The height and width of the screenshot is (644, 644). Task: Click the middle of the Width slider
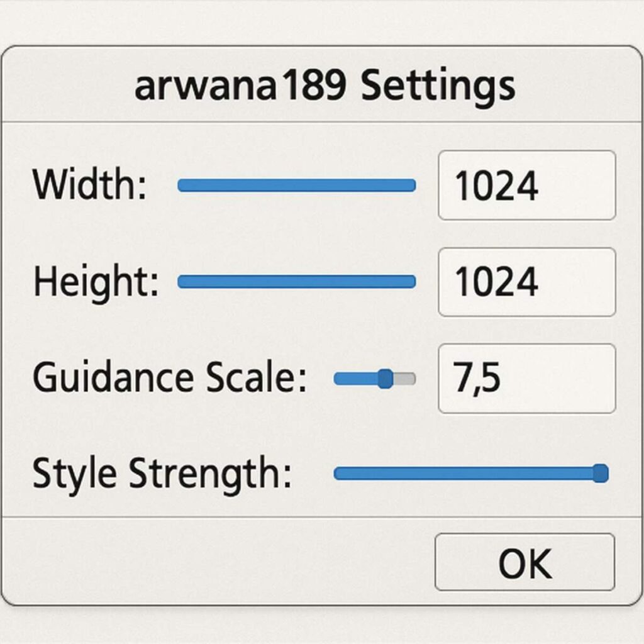(297, 186)
